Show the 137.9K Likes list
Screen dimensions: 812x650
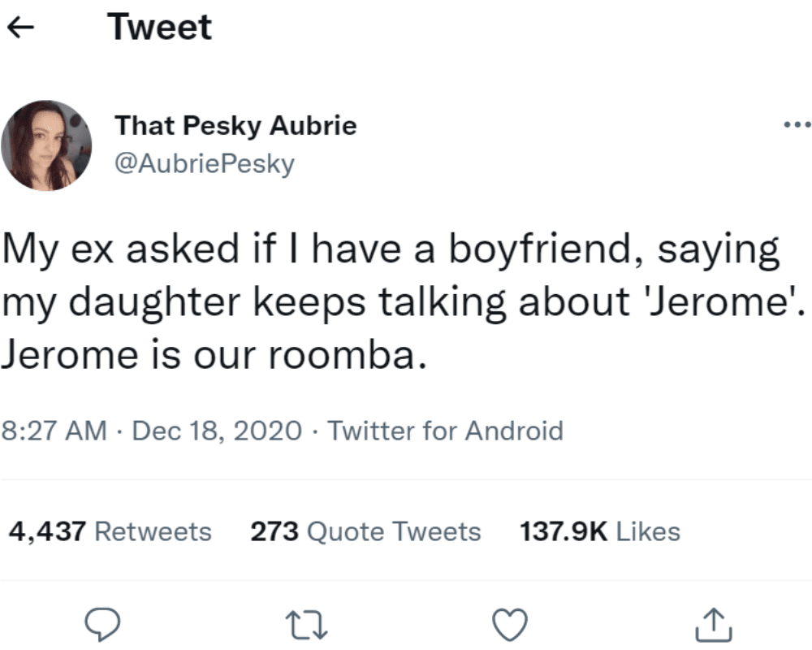pos(599,531)
